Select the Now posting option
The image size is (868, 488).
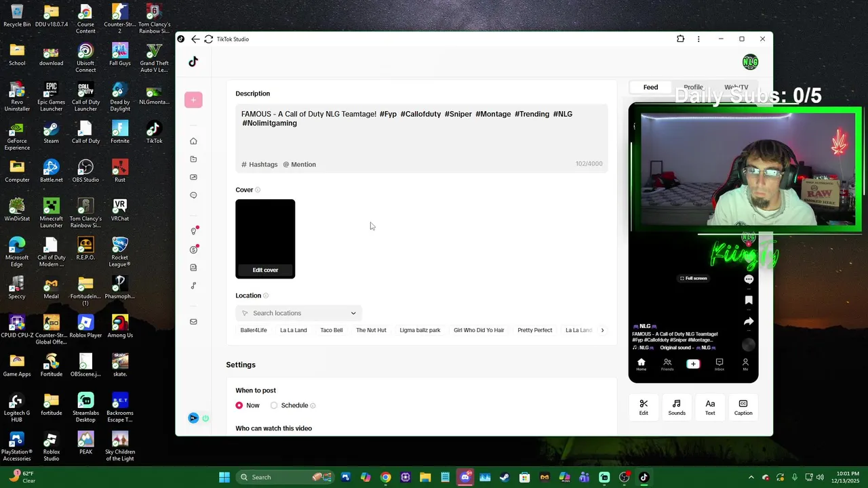click(239, 405)
